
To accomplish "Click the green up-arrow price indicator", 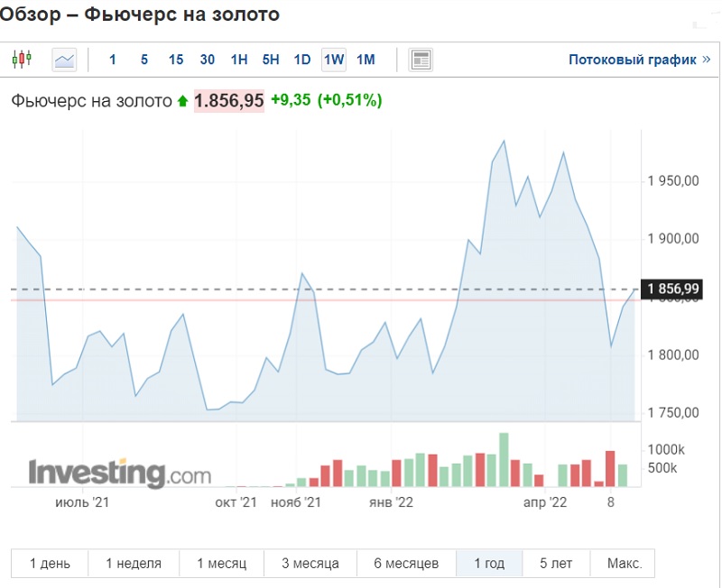I will tap(183, 101).
